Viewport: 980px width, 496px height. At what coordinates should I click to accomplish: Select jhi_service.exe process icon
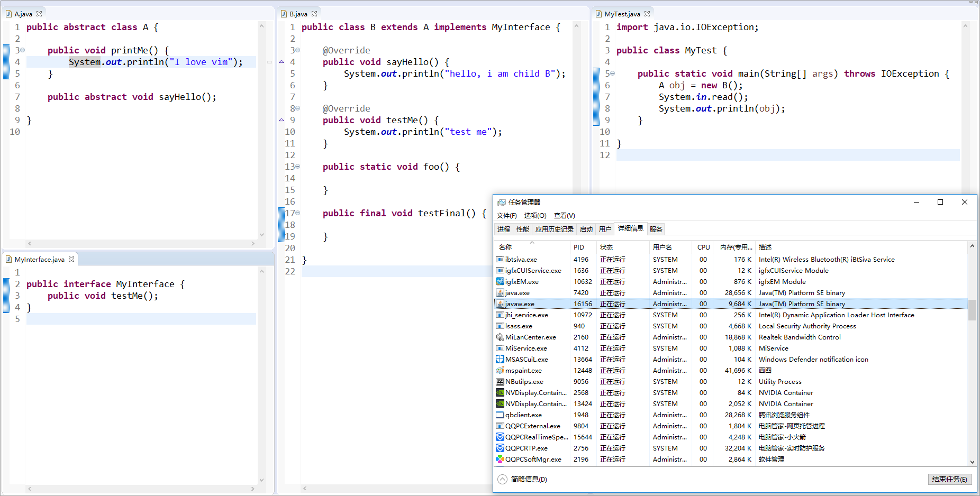coord(500,315)
